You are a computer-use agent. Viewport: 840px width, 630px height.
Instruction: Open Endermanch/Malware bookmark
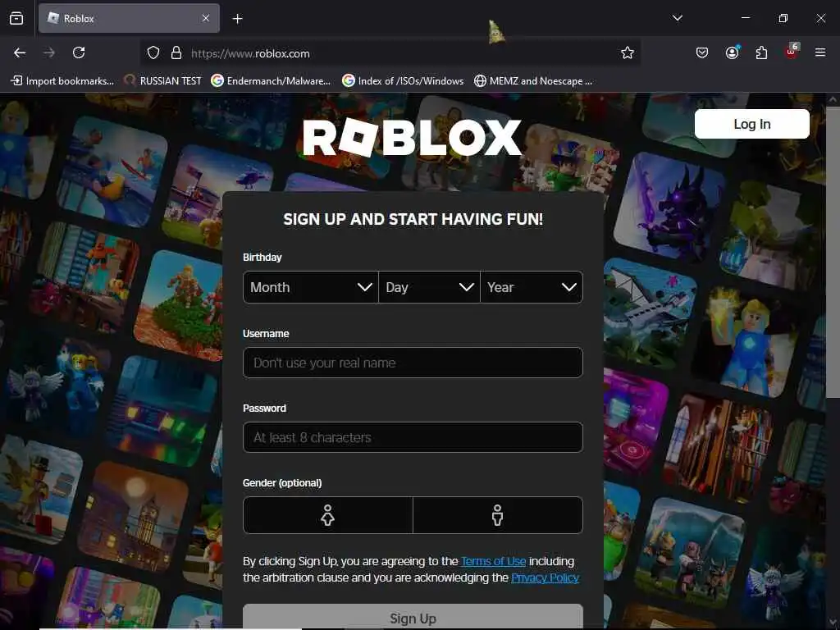click(271, 81)
